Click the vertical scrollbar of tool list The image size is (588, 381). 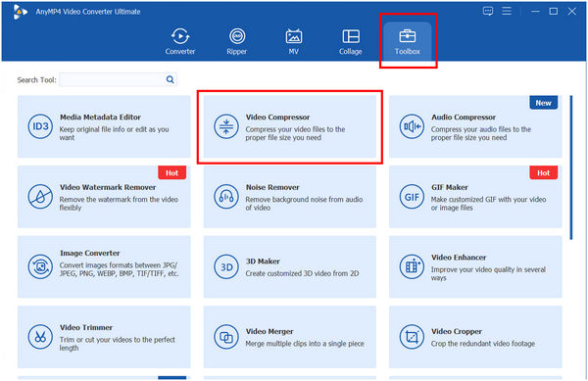click(x=571, y=167)
